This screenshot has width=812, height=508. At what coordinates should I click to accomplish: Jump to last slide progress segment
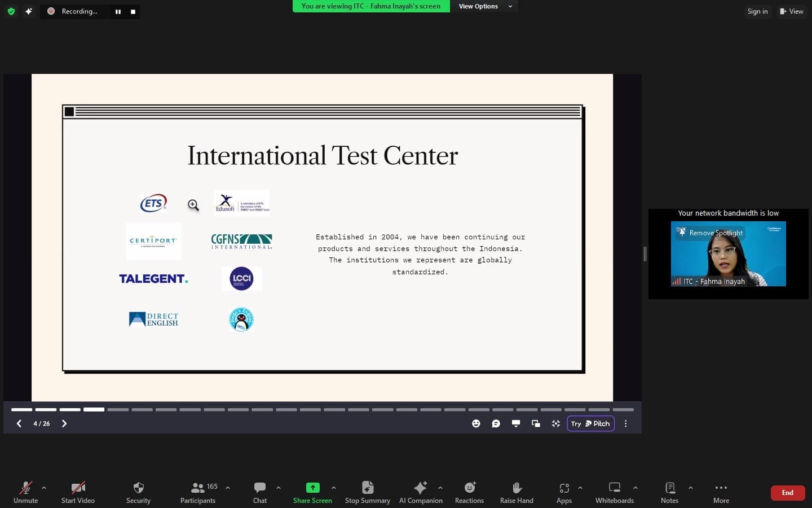[623, 409]
